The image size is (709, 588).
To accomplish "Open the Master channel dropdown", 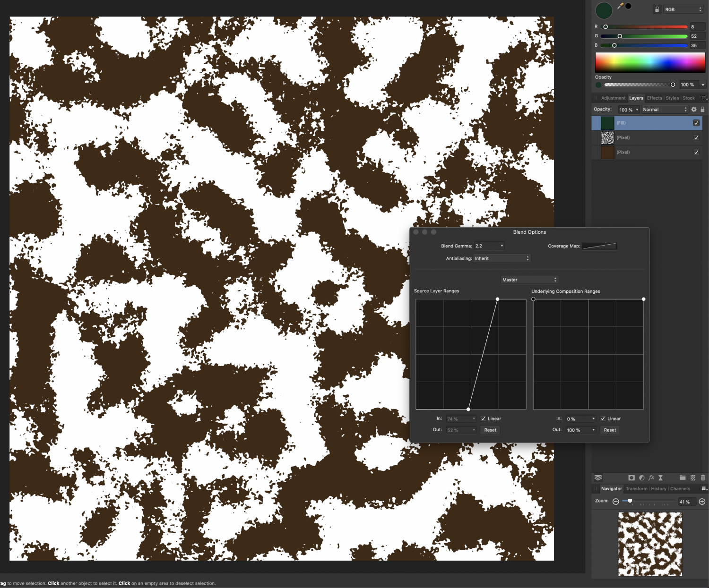I will click(529, 280).
